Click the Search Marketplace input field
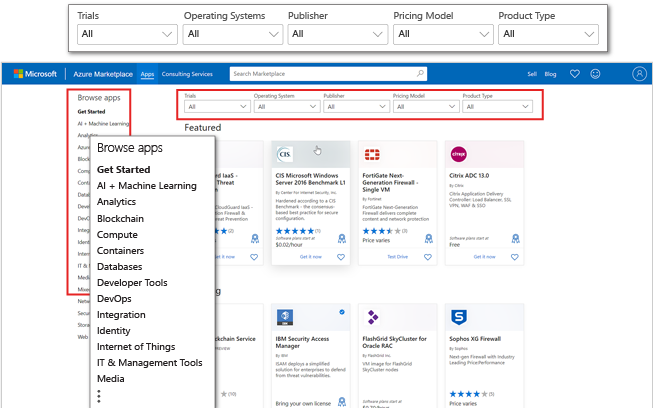Screen dimensions: 653x408 point(328,74)
